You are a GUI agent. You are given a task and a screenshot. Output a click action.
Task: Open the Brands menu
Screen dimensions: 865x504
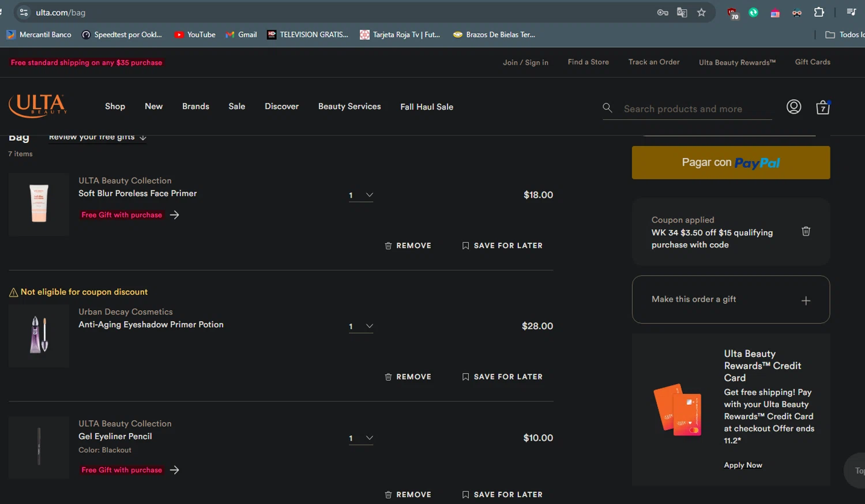(x=195, y=107)
